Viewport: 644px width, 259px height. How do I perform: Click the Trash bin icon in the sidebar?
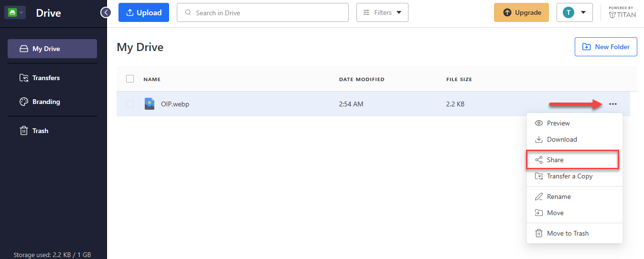click(x=23, y=131)
